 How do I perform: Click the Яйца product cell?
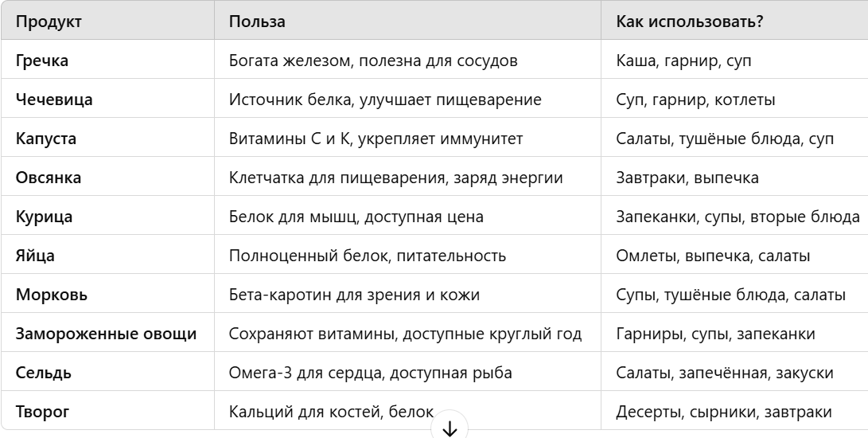pos(35,256)
